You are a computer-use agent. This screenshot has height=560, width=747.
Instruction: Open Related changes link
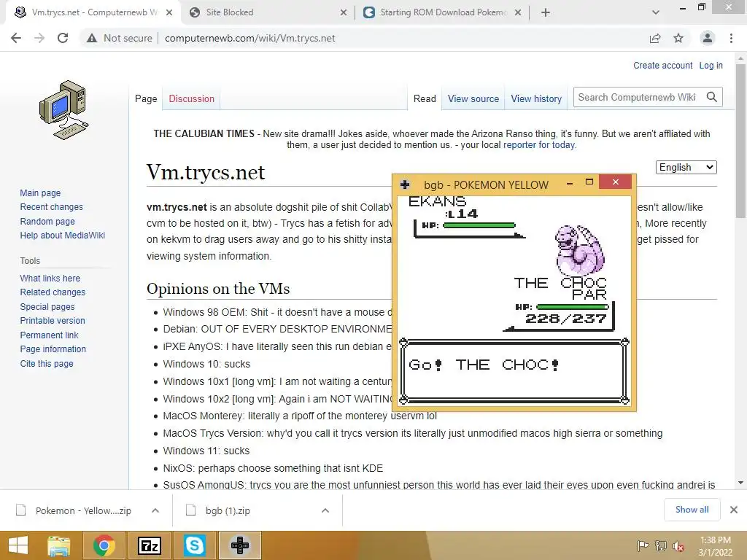[53, 292]
